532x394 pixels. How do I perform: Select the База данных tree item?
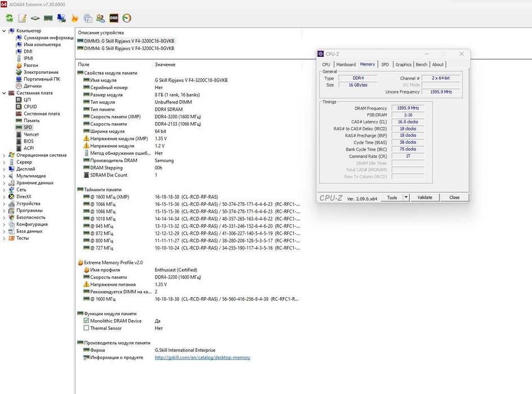29,231
